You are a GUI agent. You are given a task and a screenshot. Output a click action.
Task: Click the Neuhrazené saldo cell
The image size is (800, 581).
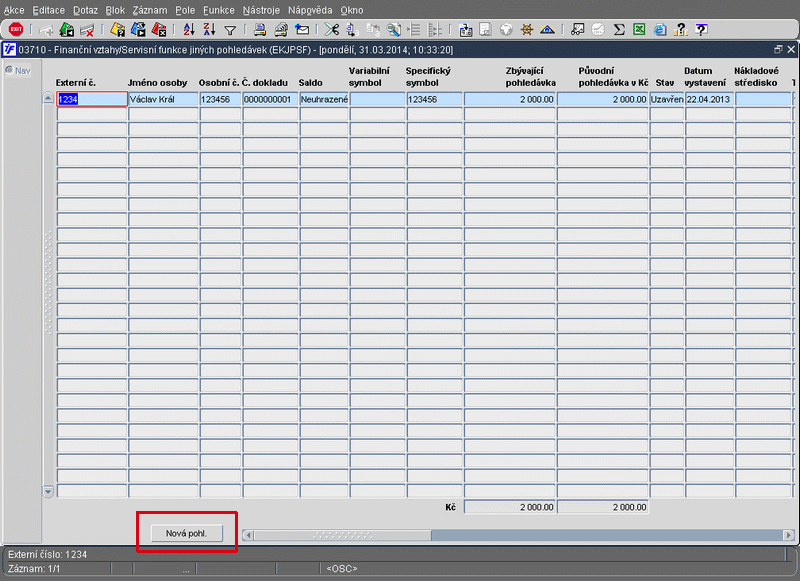pos(324,99)
